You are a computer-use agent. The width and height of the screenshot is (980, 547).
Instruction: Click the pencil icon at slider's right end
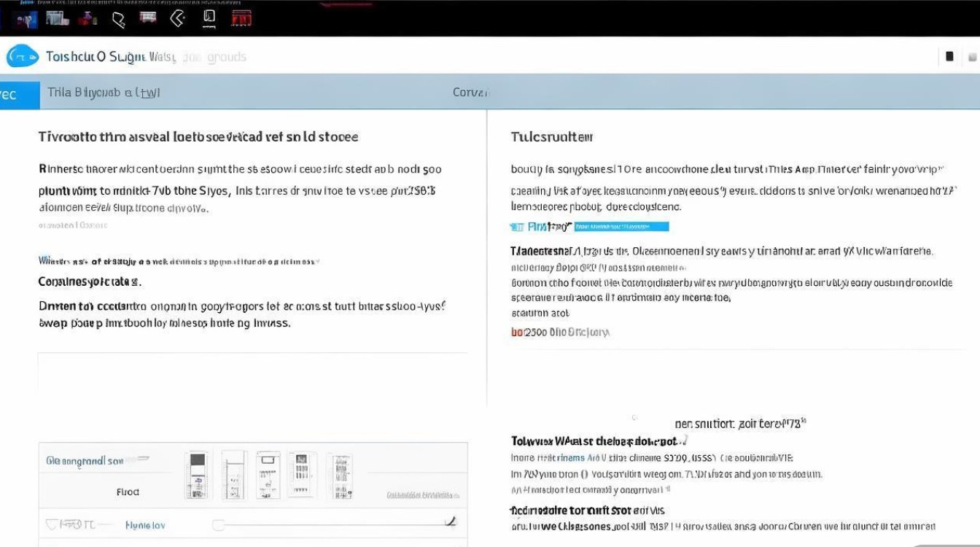[x=451, y=521]
